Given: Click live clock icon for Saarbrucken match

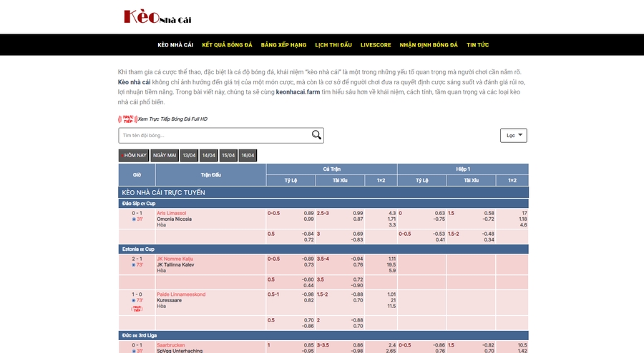Looking at the screenshot, I should tap(134, 351).
